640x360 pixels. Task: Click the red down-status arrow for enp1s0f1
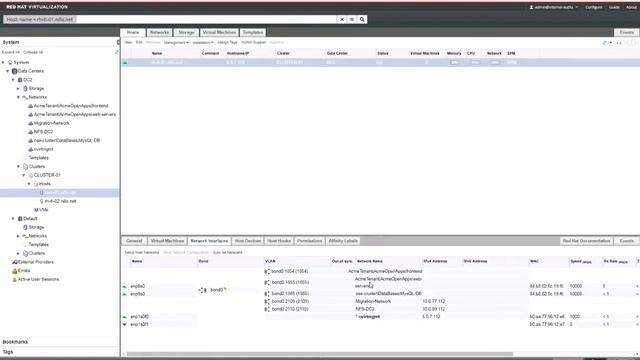tap(124, 324)
